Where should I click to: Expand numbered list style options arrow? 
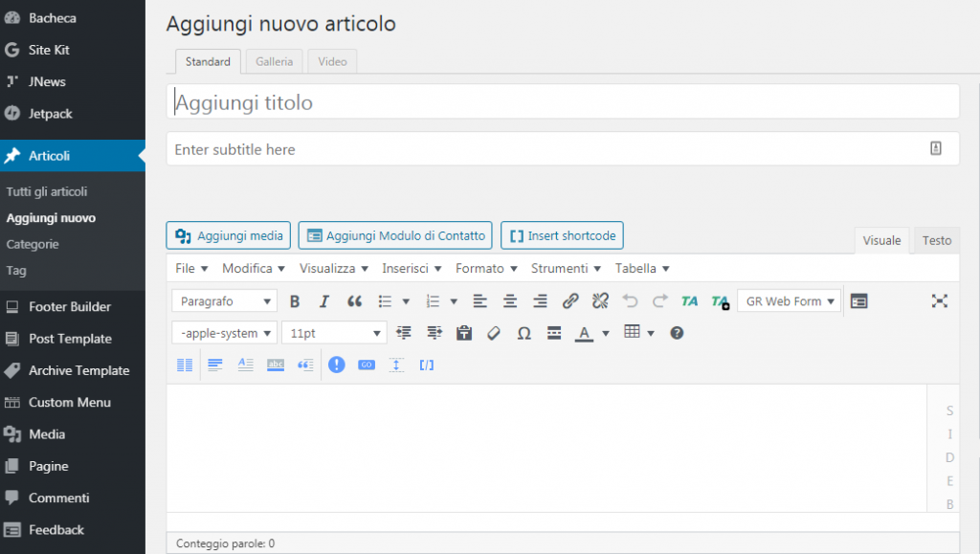[x=454, y=301]
